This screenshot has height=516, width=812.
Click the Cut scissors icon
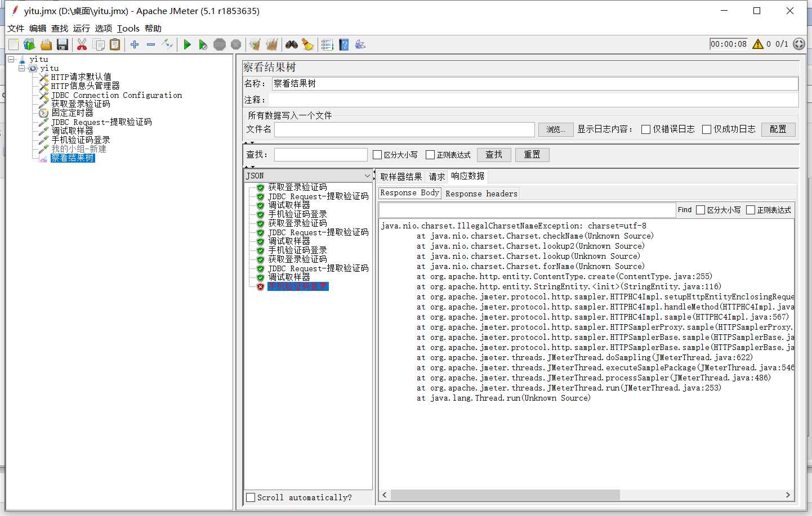pyautogui.click(x=82, y=44)
